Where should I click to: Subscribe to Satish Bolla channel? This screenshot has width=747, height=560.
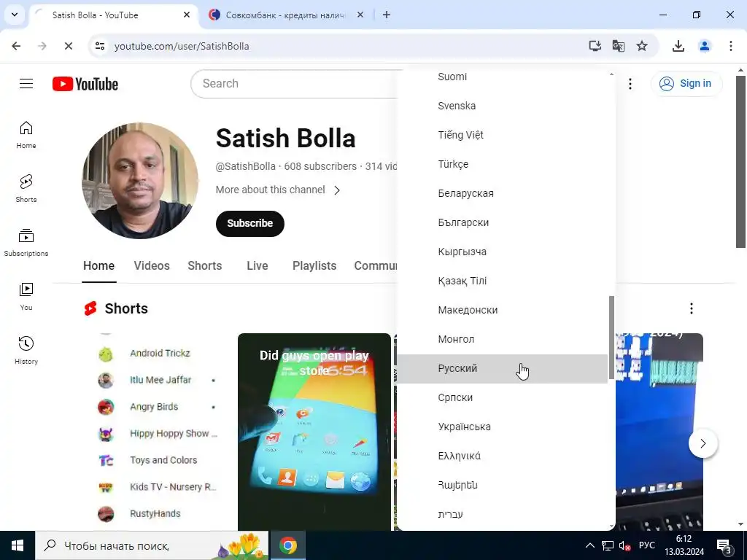coord(249,223)
